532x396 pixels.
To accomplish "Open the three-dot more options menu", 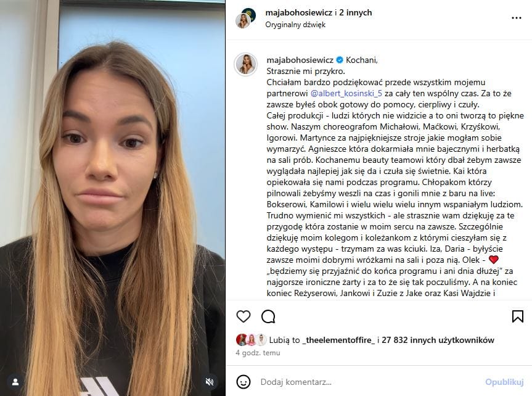I will [517, 18].
